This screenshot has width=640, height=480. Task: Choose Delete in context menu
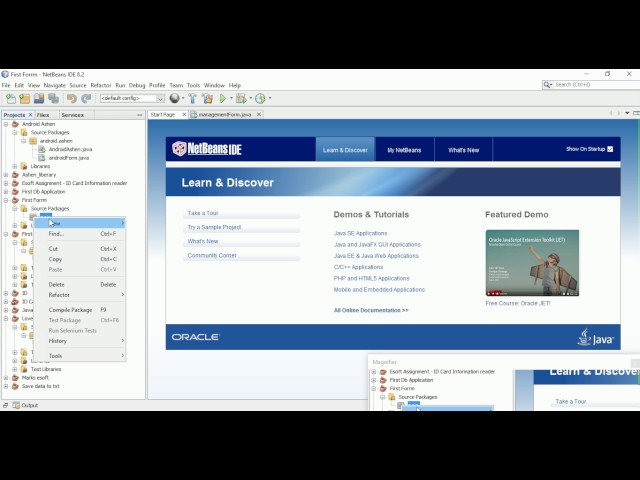(80, 284)
